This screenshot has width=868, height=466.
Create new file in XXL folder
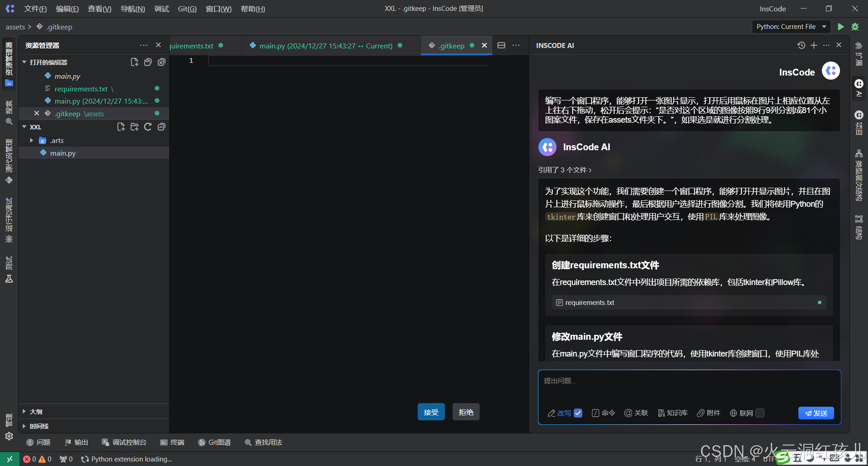tap(121, 127)
